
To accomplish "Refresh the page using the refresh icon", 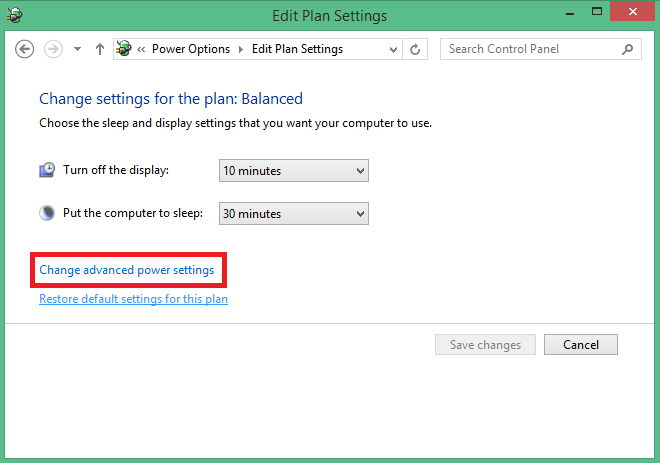I will tap(416, 49).
